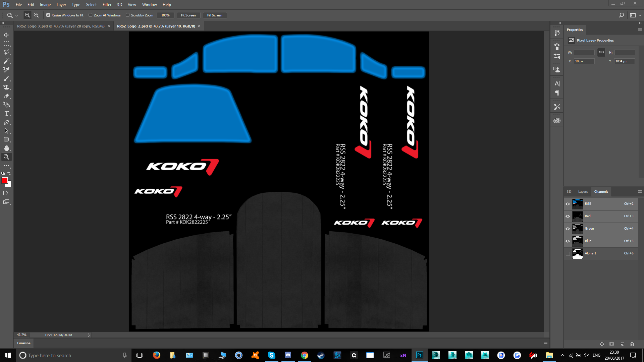
Task: Click Zoom In mode in options bar
Action: coord(28,15)
